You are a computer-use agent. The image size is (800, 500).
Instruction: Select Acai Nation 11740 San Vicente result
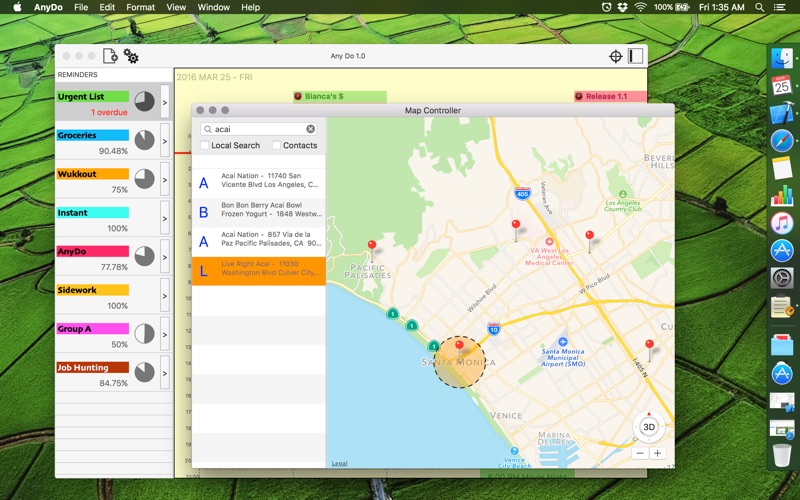[259, 183]
